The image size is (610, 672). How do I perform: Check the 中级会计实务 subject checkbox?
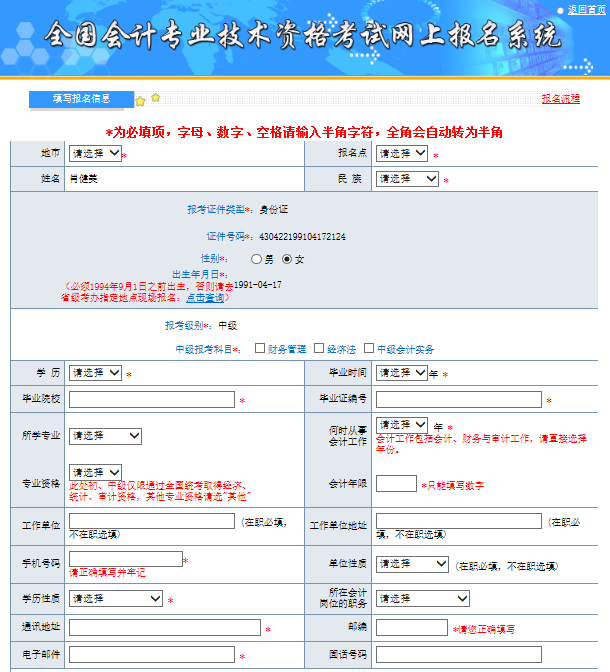(369, 348)
